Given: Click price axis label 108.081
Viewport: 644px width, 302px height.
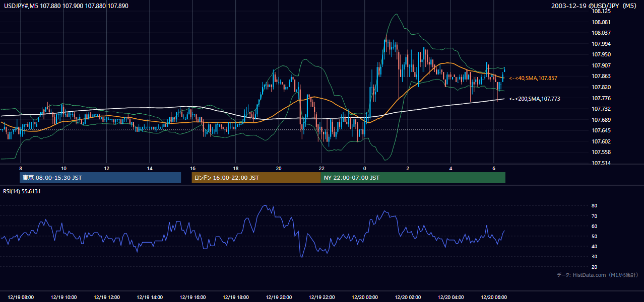Looking at the screenshot, I should (x=601, y=22).
